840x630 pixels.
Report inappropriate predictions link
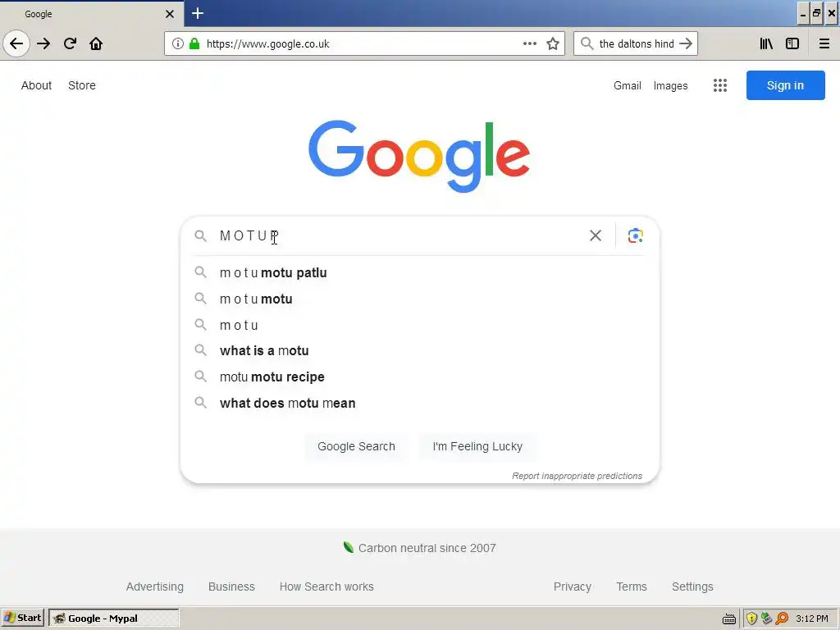577,476
